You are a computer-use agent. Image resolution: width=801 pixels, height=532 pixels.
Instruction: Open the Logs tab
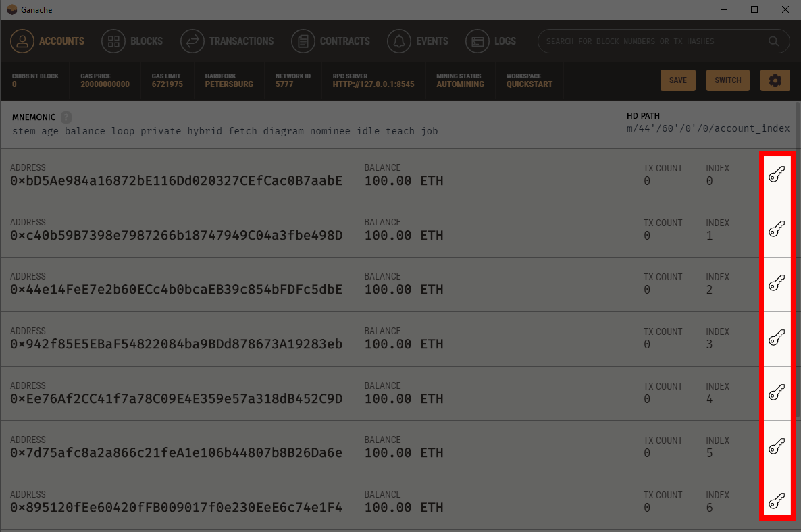[491, 41]
